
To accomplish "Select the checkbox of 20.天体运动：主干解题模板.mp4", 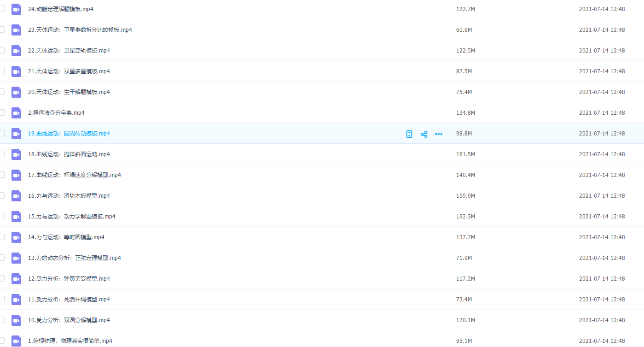I will pyautogui.click(x=2, y=92).
